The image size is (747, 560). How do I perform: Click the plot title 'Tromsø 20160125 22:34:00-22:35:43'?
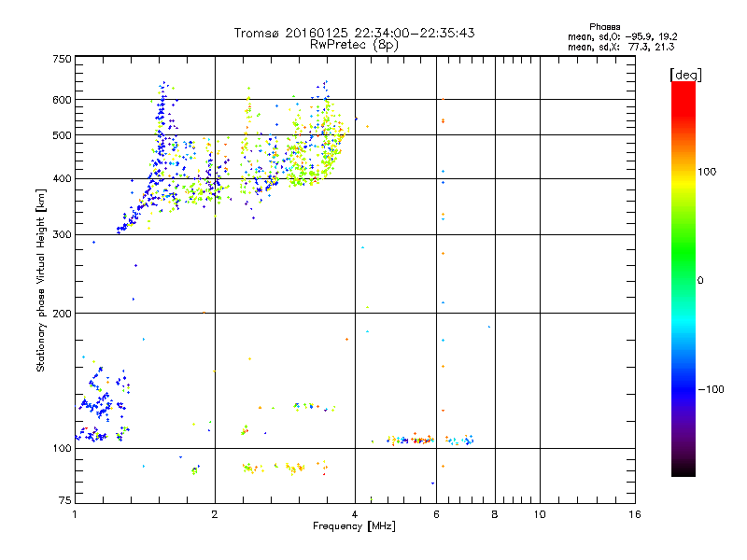tap(354, 33)
